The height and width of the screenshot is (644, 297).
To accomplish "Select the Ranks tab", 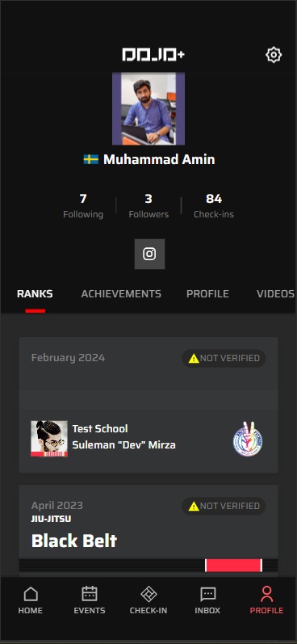I will (x=35, y=294).
